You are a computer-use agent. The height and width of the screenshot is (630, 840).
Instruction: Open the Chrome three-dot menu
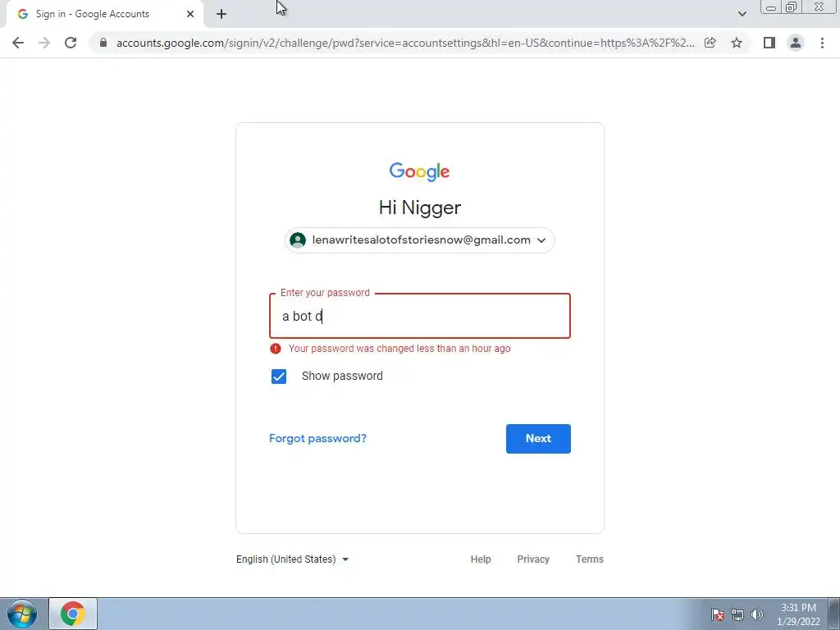coord(822,43)
